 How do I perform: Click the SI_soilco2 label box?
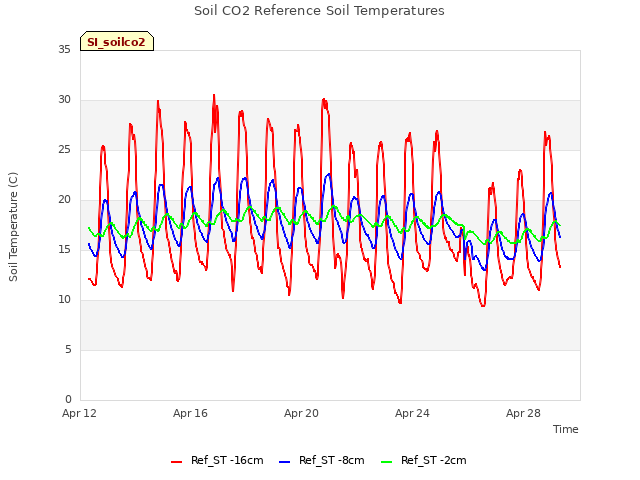tap(117, 41)
